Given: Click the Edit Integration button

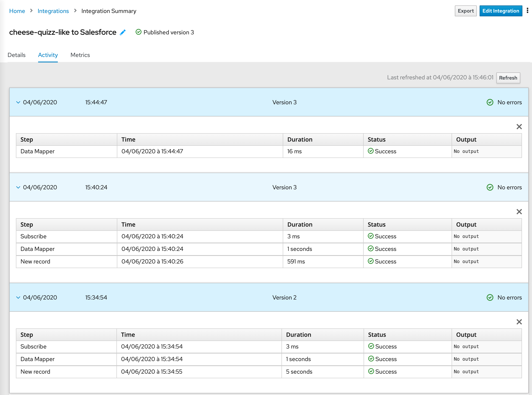Looking at the screenshot, I should (x=500, y=11).
